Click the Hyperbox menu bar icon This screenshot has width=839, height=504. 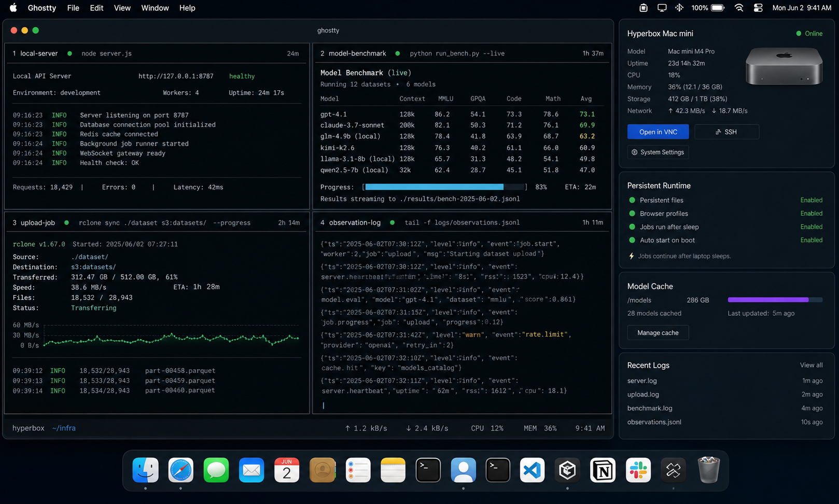pos(644,8)
